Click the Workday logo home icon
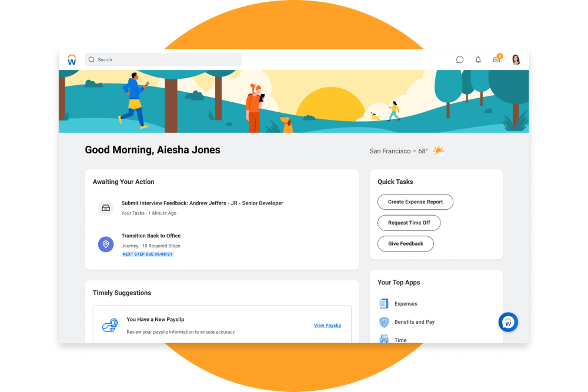Screen dimensions: 588x392 pyautogui.click(x=72, y=59)
